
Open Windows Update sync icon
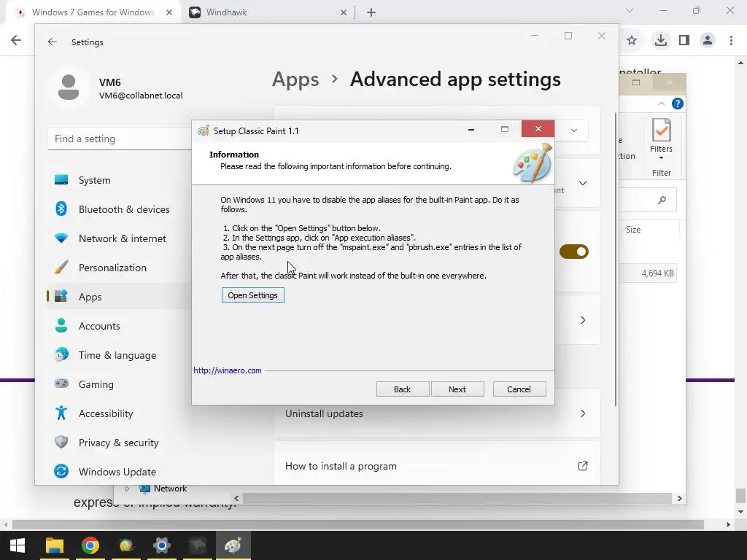[61, 472]
